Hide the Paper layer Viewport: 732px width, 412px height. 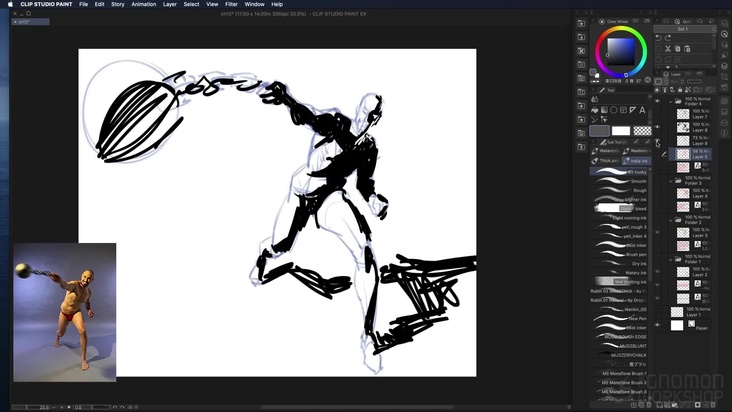point(658,326)
